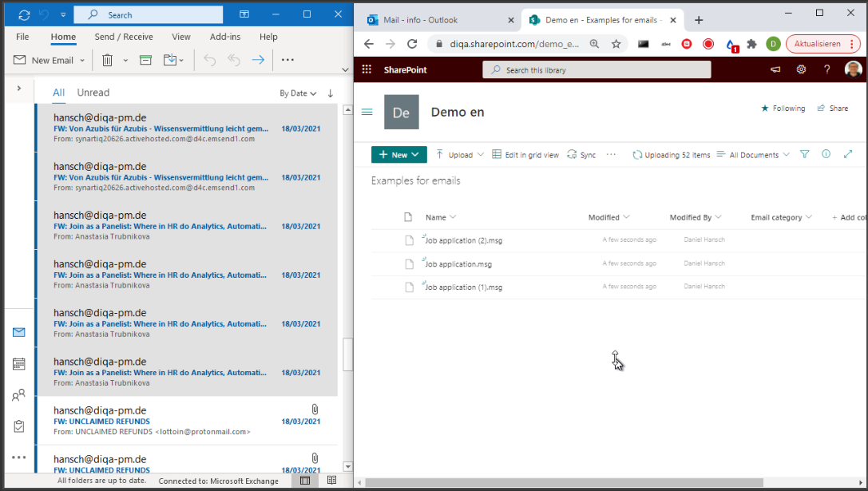Click the Forward arrow icon in Outlook
The image size is (868, 491).
(257, 60)
